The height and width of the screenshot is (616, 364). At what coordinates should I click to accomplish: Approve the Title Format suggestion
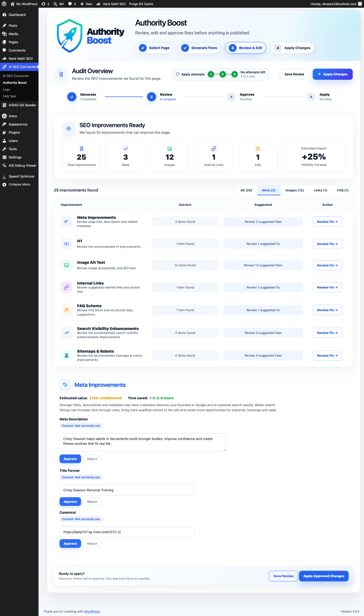point(70,502)
